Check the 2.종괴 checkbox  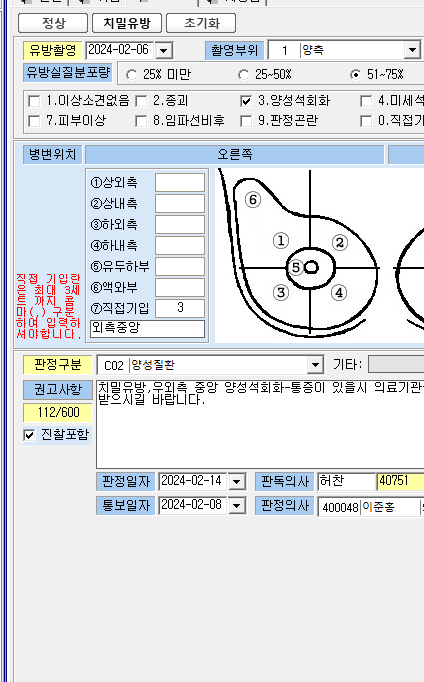point(141,101)
